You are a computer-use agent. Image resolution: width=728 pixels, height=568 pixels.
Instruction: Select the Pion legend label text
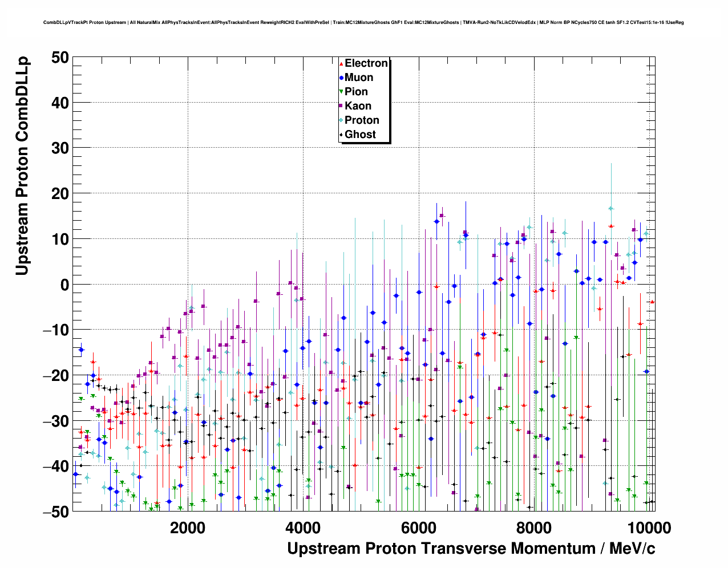(356, 92)
